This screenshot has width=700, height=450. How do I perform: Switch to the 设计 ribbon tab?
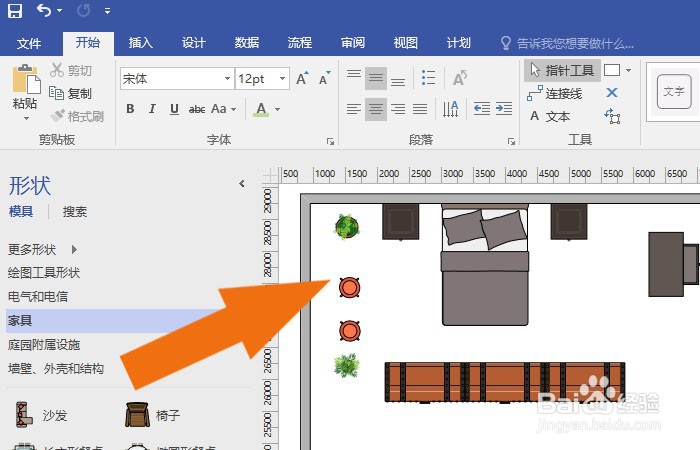(x=193, y=43)
